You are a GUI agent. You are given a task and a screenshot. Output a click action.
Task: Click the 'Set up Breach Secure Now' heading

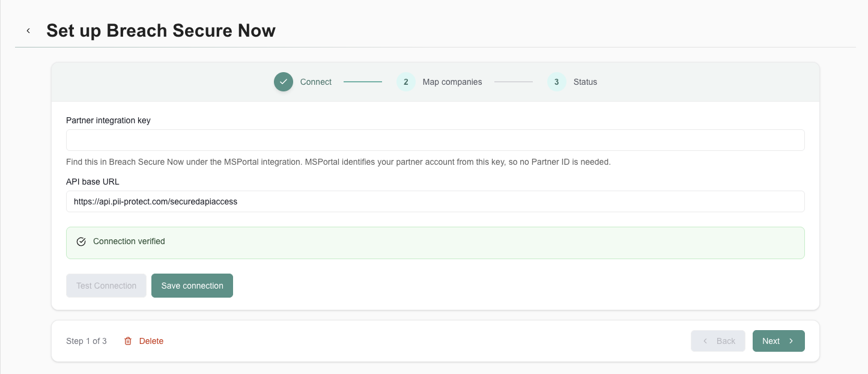[161, 31]
